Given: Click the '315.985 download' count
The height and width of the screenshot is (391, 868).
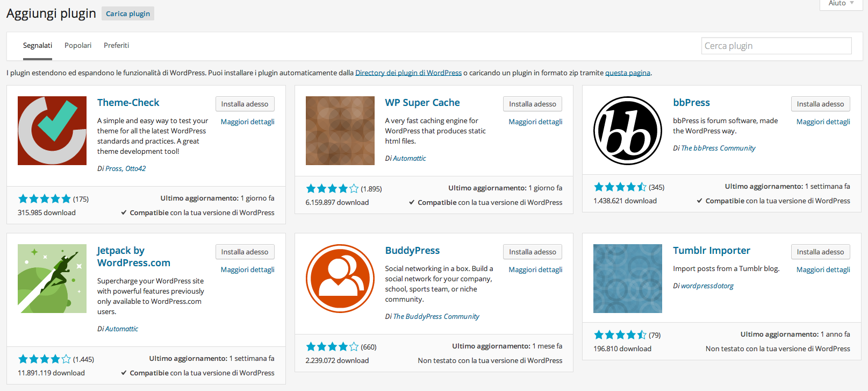Looking at the screenshot, I should 47,213.
